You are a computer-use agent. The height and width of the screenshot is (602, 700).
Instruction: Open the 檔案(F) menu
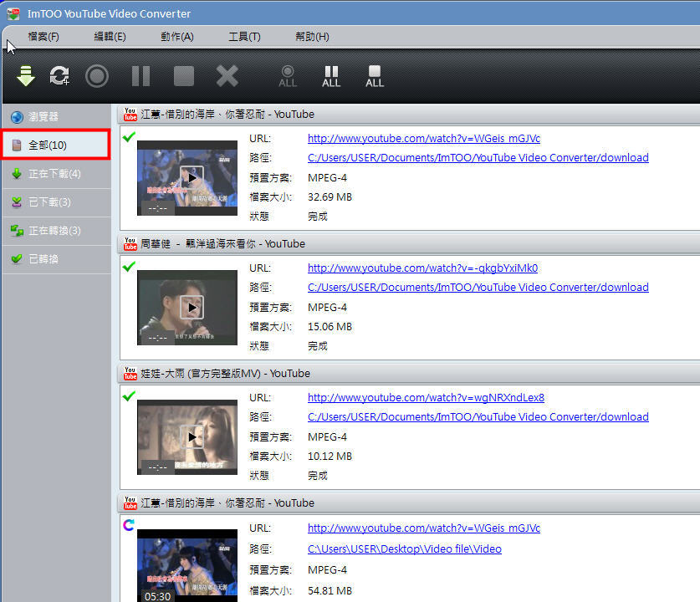coord(43,37)
